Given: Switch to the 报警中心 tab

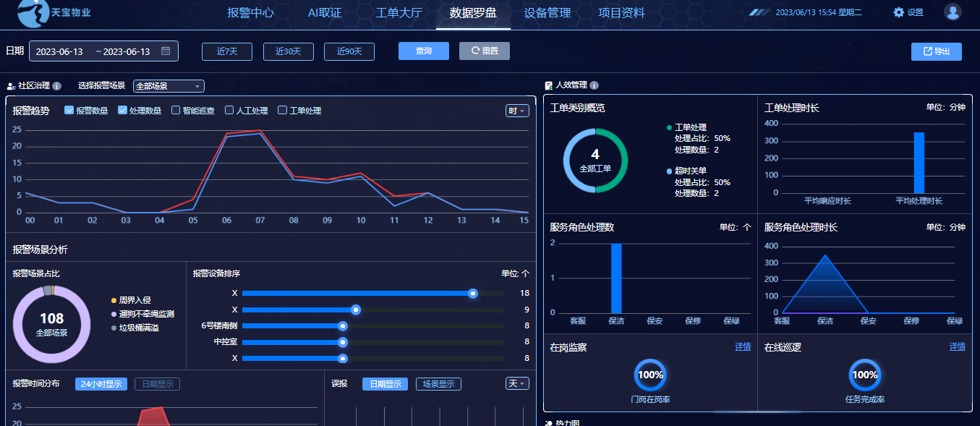Looking at the screenshot, I should pyautogui.click(x=250, y=13).
